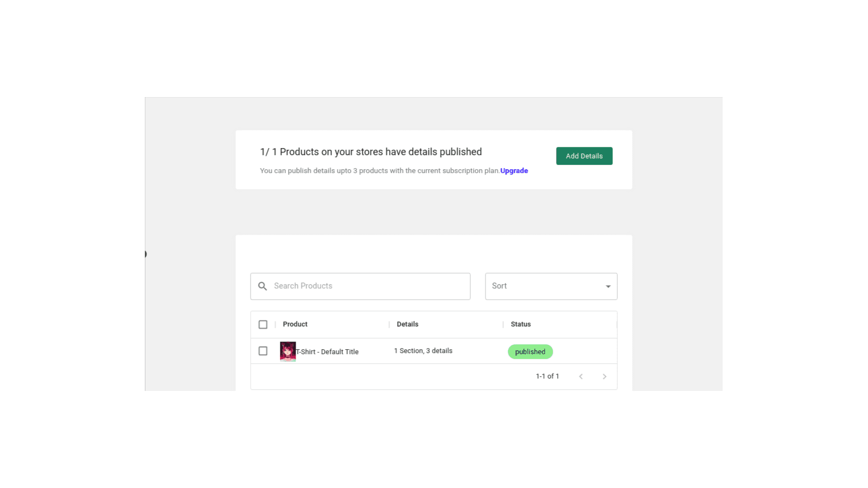Image resolution: width=868 pixels, height=488 pixels.
Task: Click the Sort dropdown's chevron arrow
Action: pos(608,286)
